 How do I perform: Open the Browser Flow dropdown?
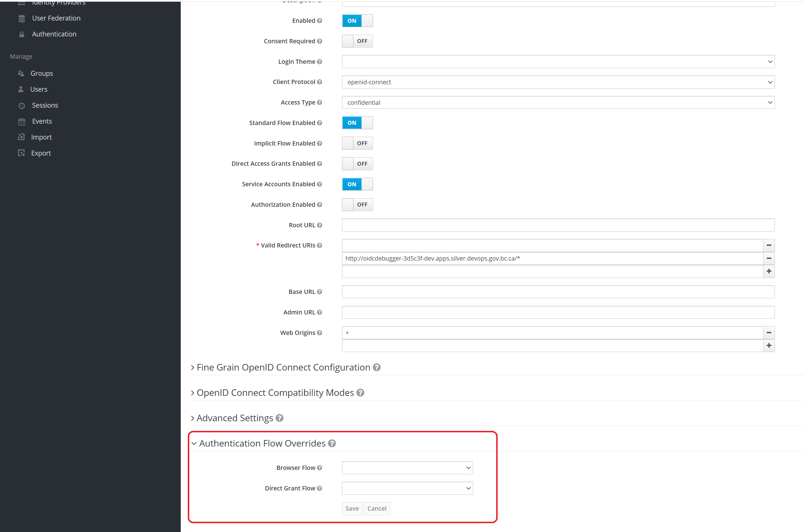coord(407,468)
